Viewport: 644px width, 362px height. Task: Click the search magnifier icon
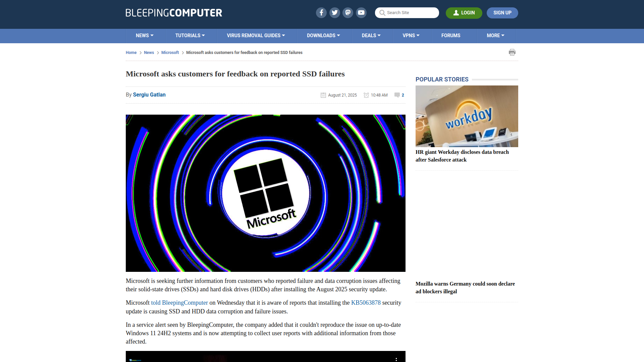click(382, 13)
